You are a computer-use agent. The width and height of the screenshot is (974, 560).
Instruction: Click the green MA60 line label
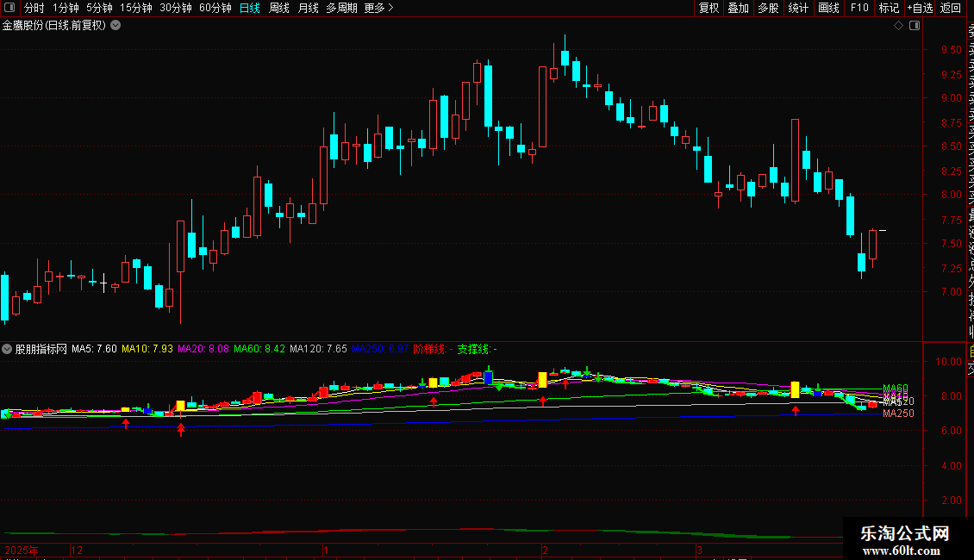coord(895,388)
